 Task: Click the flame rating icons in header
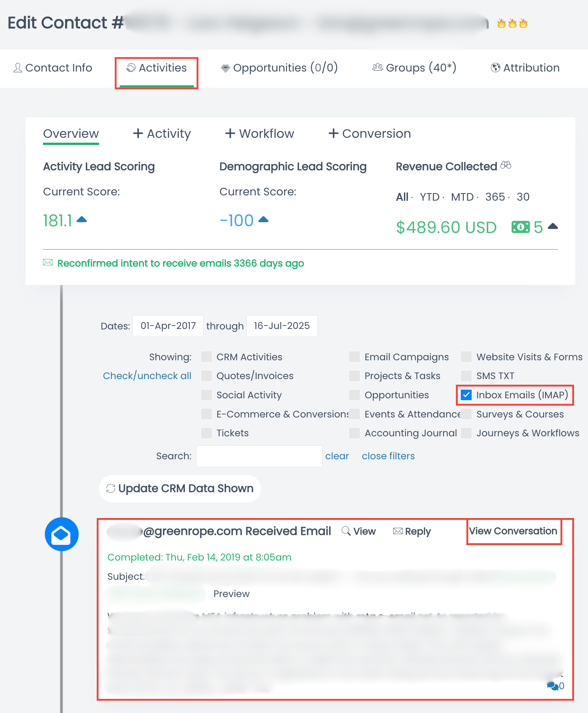512,23
